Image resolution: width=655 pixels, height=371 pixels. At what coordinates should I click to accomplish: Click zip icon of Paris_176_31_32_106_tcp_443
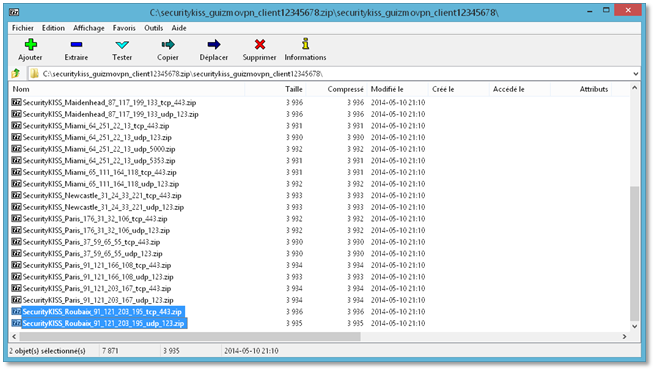[x=16, y=219]
